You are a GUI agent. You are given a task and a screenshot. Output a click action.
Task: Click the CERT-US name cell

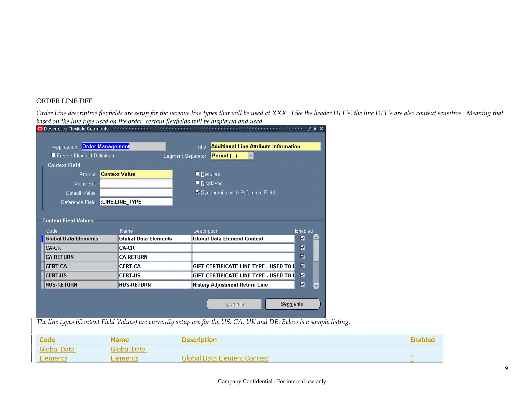click(155, 276)
